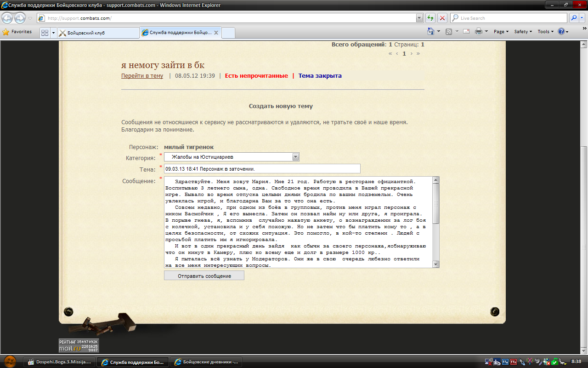Click the Live Search box

click(x=509, y=18)
